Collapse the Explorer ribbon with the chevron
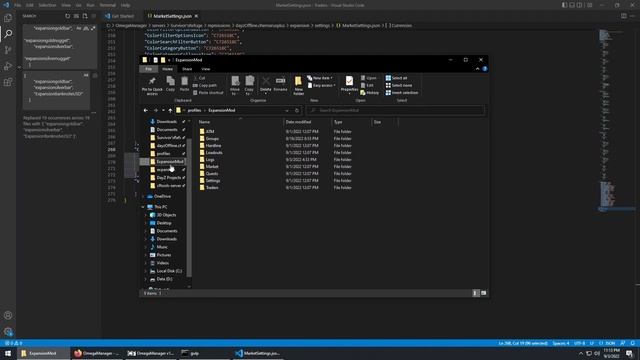Viewport: 640px width, 360px height. tap(477, 69)
